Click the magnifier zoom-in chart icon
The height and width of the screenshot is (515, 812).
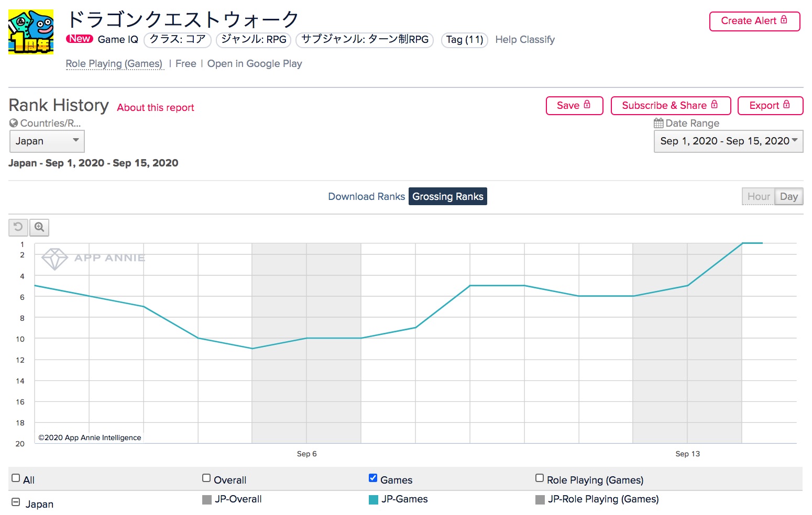[39, 227]
